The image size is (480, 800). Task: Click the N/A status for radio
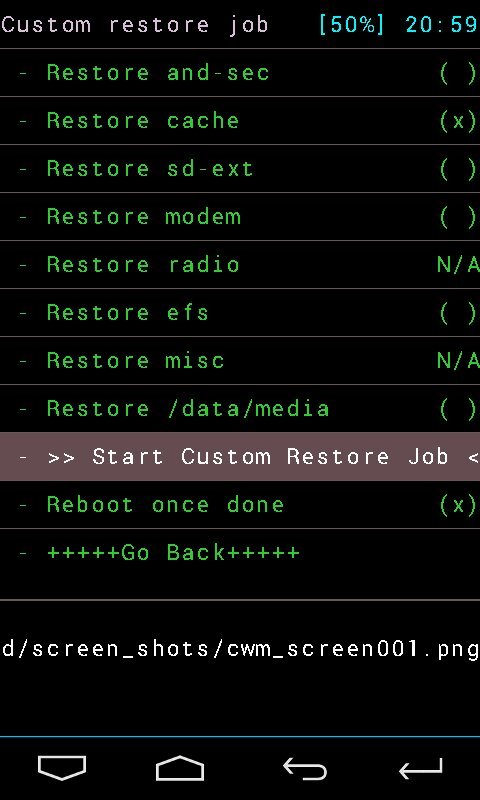[458, 265]
